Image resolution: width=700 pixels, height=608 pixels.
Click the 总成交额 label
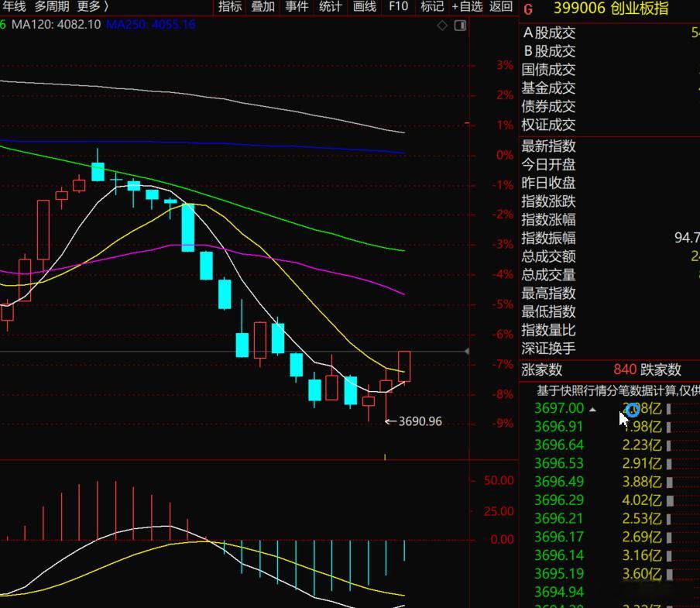tap(548, 256)
